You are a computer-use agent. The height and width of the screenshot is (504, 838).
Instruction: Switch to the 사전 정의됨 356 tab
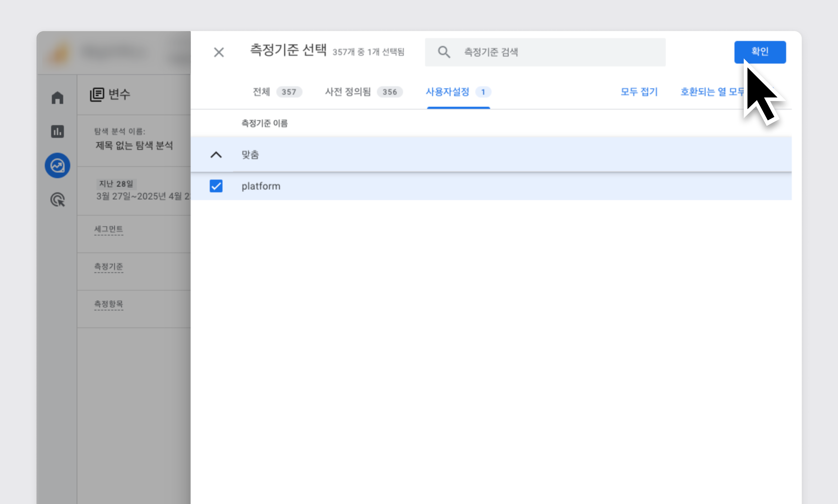coord(363,92)
